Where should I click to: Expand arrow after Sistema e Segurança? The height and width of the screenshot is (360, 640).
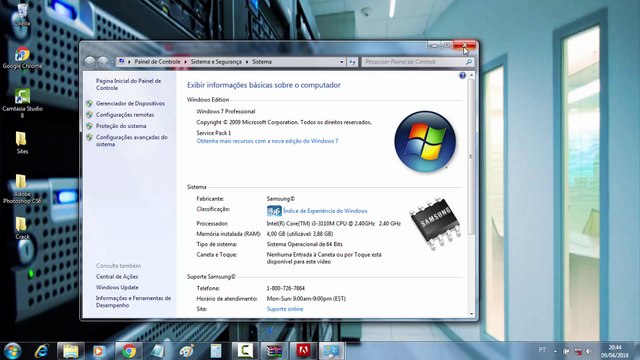click(x=247, y=62)
